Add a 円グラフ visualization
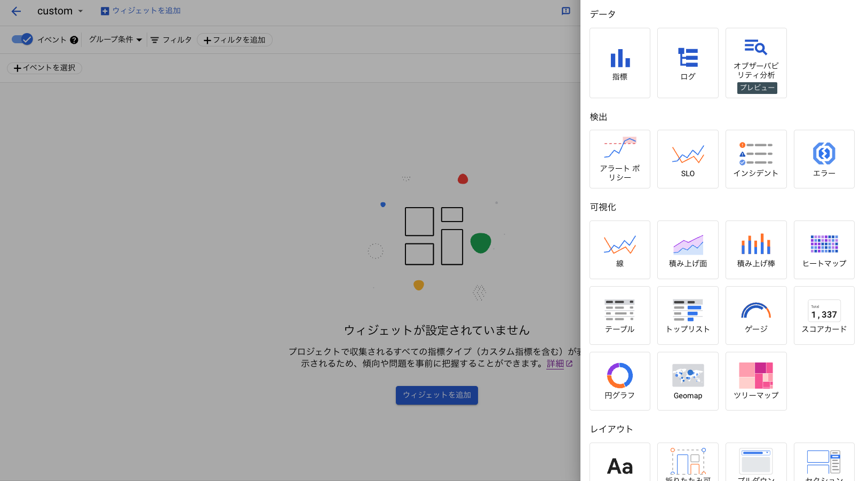 click(619, 381)
